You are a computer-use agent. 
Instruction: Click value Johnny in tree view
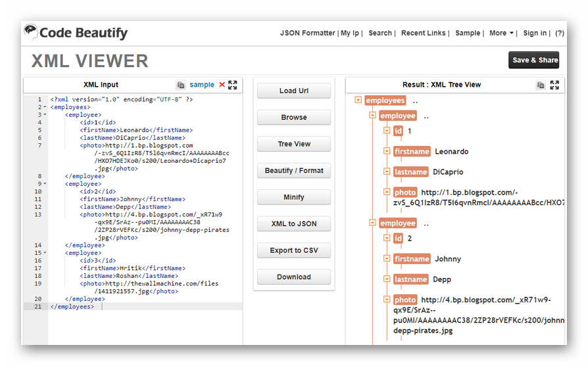click(x=448, y=259)
